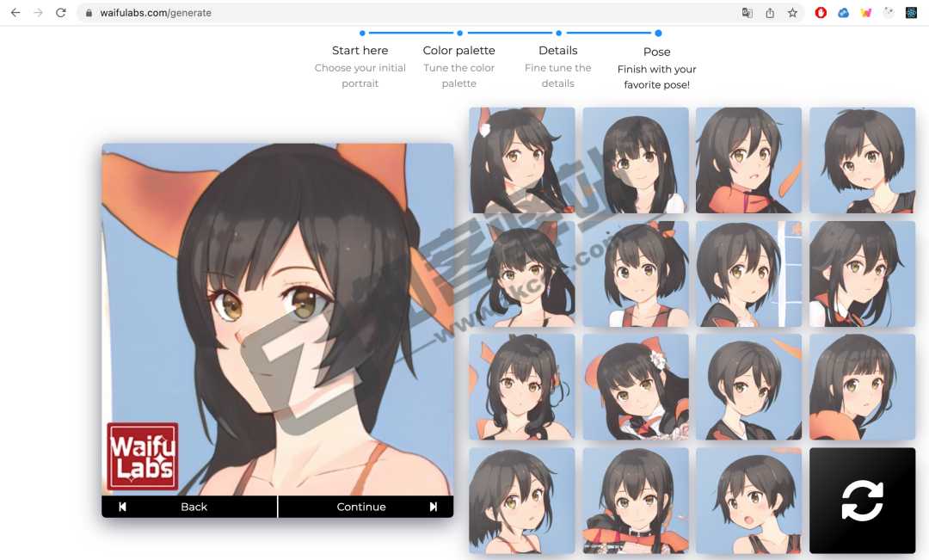The image size is (929, 560).
Task: Star this page using the bookmark icon
Action: 792,13
